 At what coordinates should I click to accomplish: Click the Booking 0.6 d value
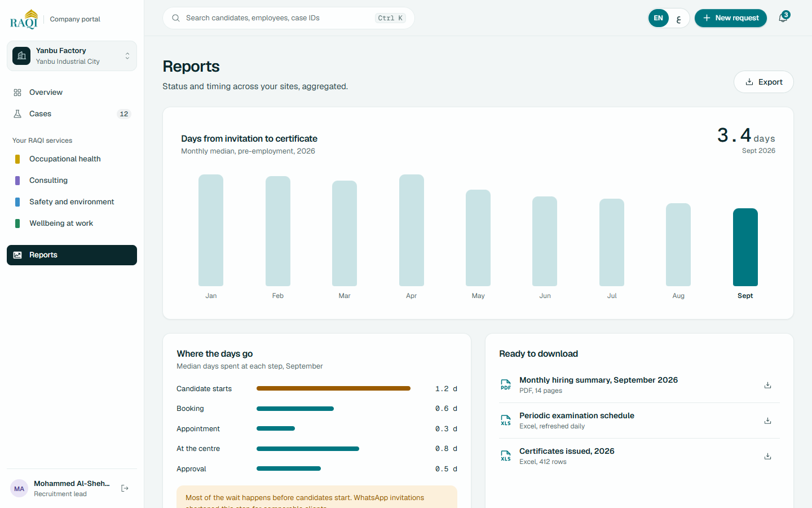click(x=446, y=409)
